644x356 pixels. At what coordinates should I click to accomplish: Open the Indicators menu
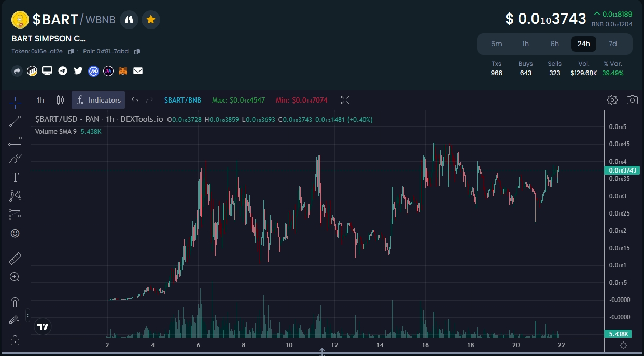coord(99,100)
